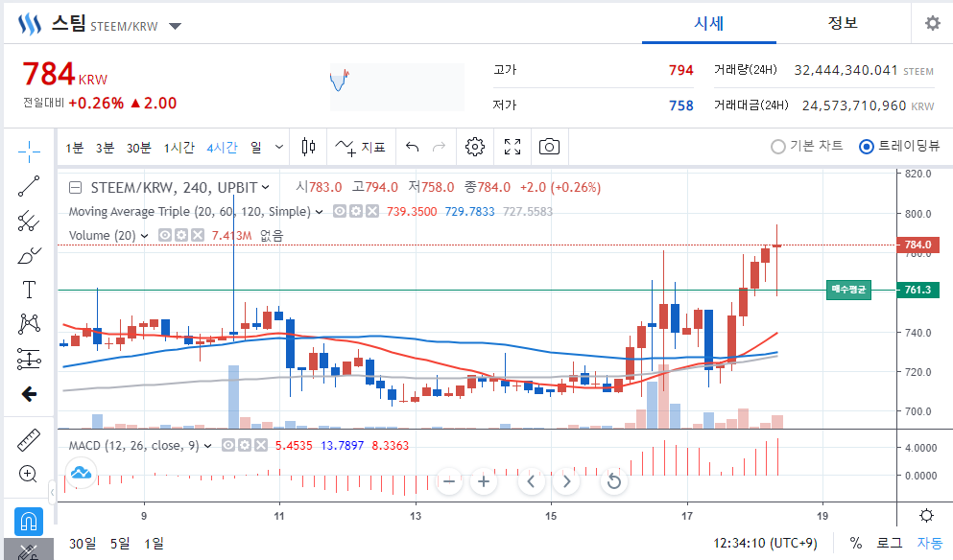Select the 3분 interval
This screenshot has width=953, height=560.
point(105,148)
